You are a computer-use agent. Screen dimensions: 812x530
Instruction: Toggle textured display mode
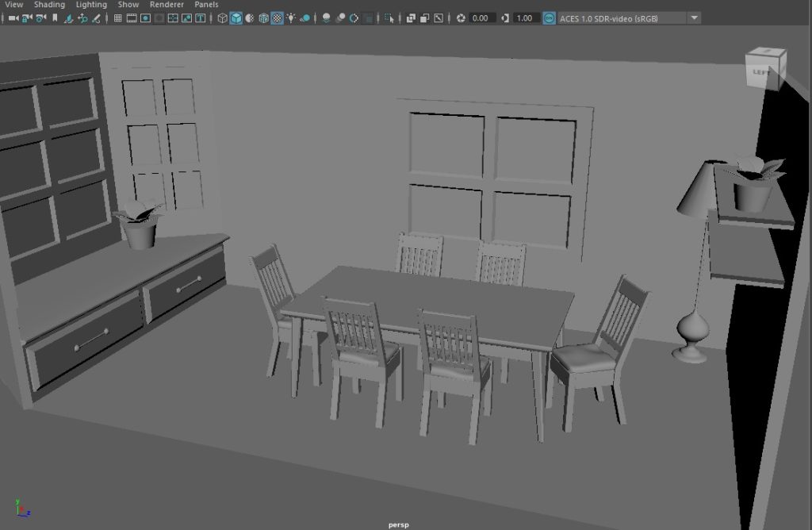tap(277, 18)
